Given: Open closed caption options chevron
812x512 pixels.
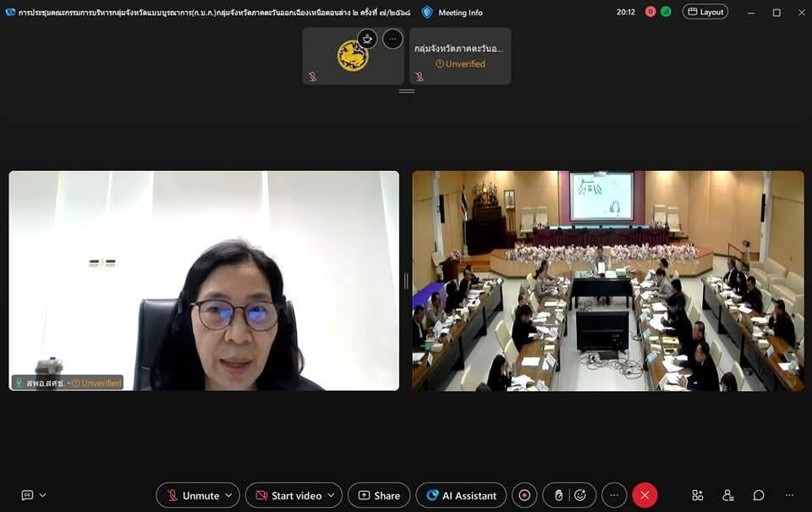Looking at the screenshot, I should 43,495.
